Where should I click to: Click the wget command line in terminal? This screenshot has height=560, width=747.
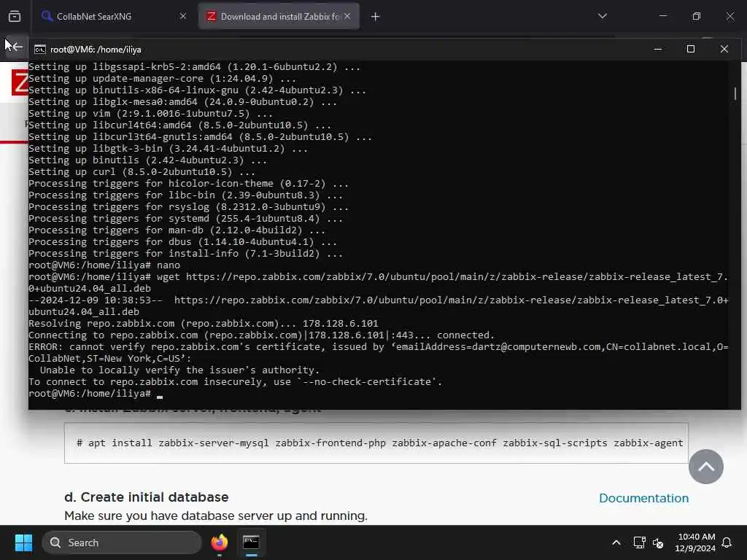[379, 282]
